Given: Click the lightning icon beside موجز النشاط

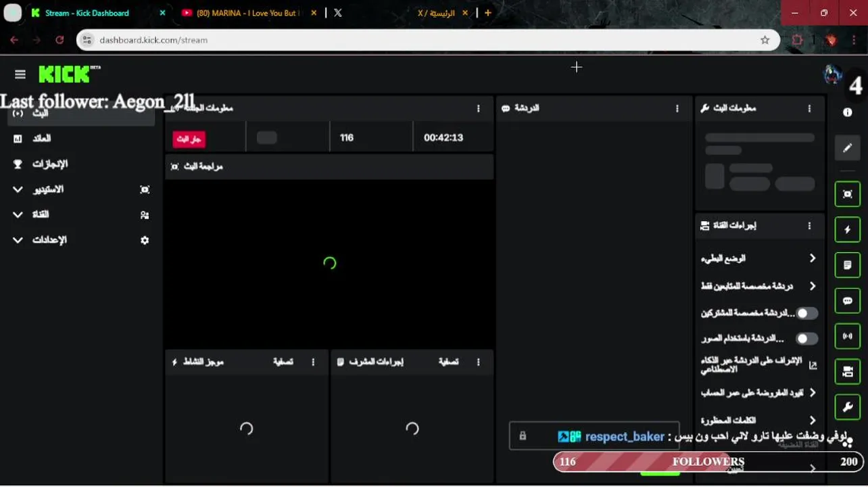Looking at the screenshot, I should point(174,362).
